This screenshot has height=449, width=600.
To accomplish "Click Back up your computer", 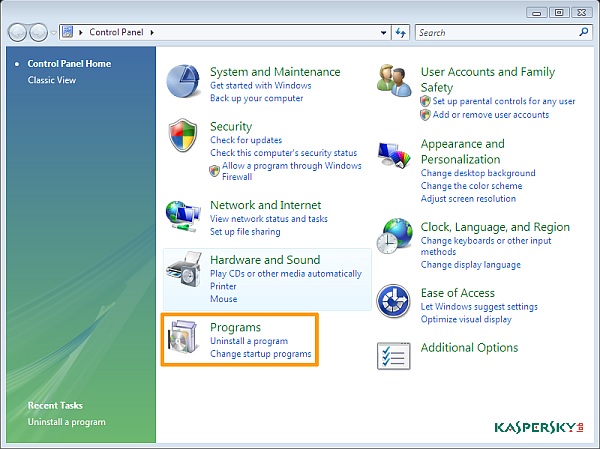I will point(256,98).
